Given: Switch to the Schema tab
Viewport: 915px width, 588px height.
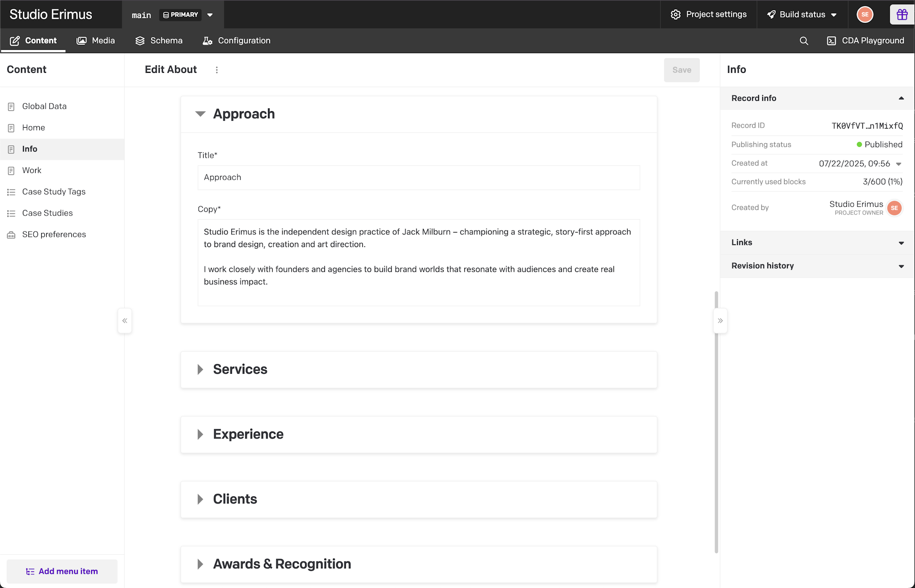Looking at the screenshot, I should [x=159, y=41].
